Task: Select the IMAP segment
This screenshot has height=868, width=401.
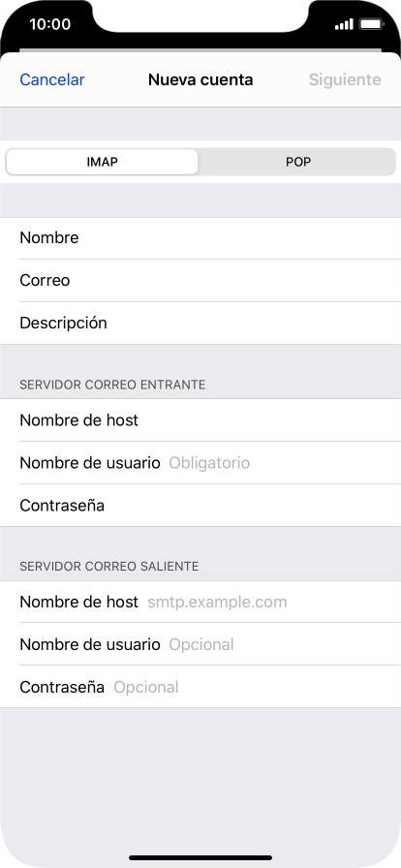Action: pyautogui.click(x=102, y=162)
